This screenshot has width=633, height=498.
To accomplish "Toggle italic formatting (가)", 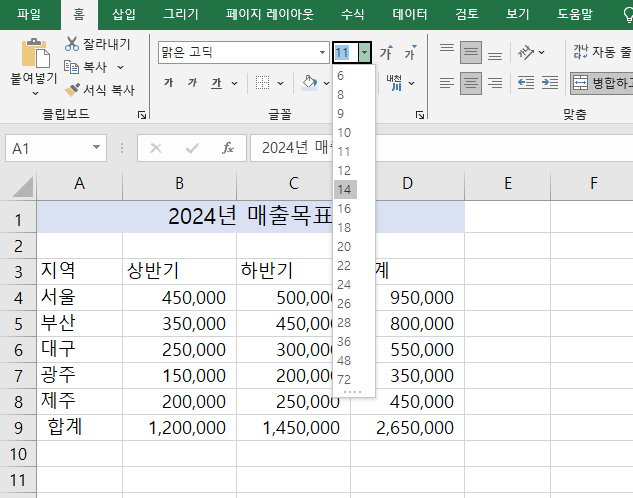I will tap(192, 83).
